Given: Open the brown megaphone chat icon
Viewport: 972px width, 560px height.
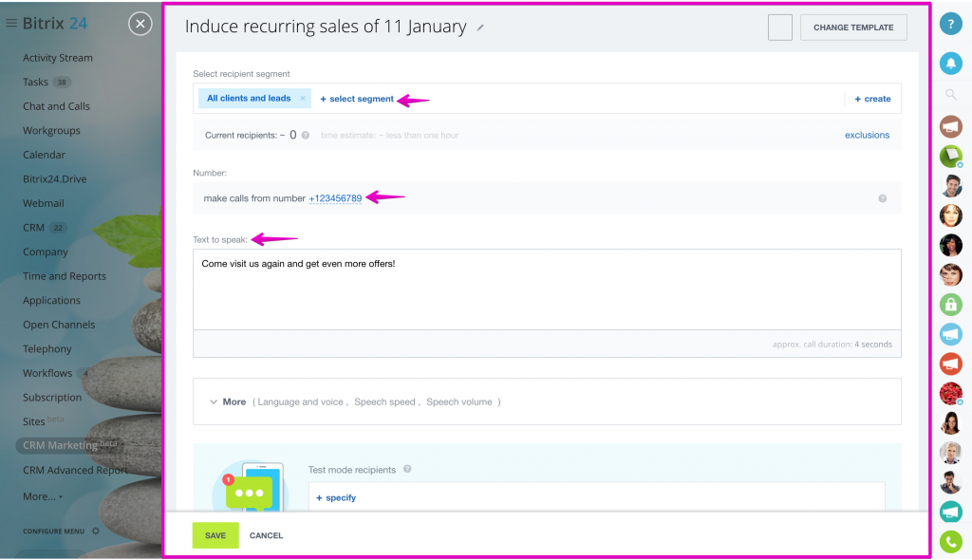Looking at the screenshot, I should tap(950, 126).
